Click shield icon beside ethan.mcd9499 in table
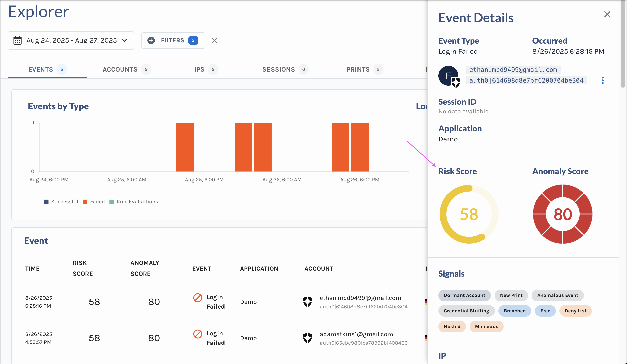The width and height of the screenshot is (627, 364). (307, 302)
